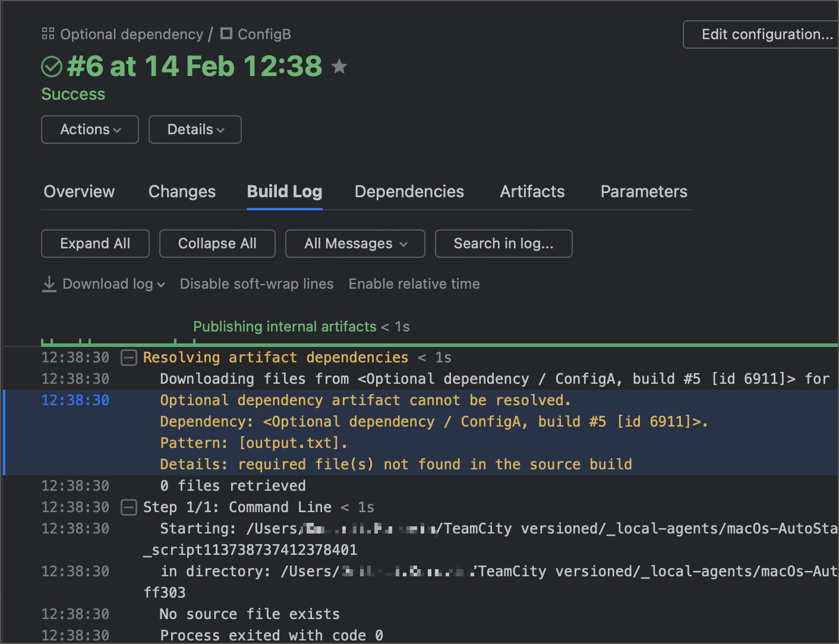Click the Expand All button

click(x=95, y=244)
